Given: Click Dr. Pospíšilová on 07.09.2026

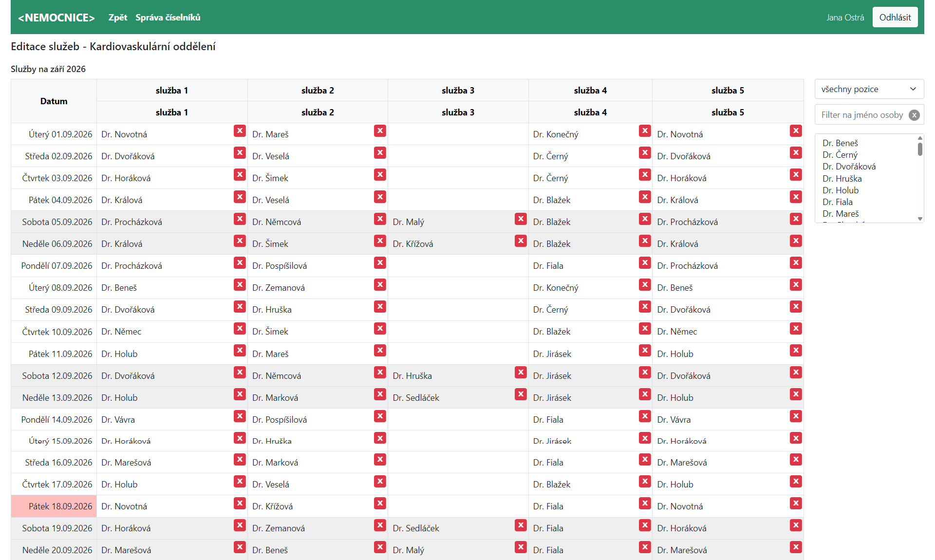Looking at the screenshot, I should pyautogui.click(x=280, y=266).
